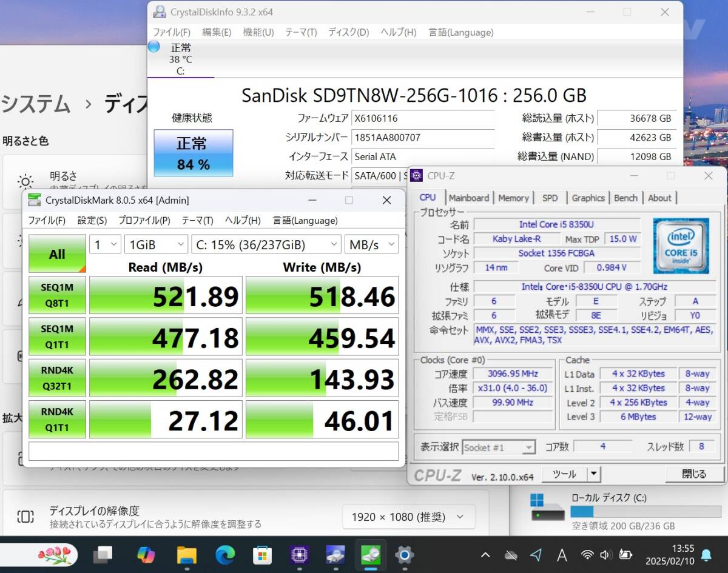Click the CrystalDiskMark title bar app icon
The height and width of the screenshot is (573, 728).
point(35,200)
